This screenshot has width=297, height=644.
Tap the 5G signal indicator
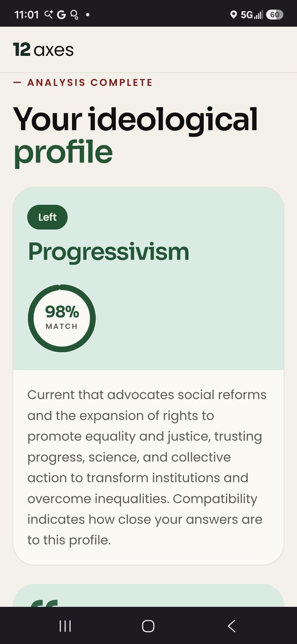click(251, 14)
